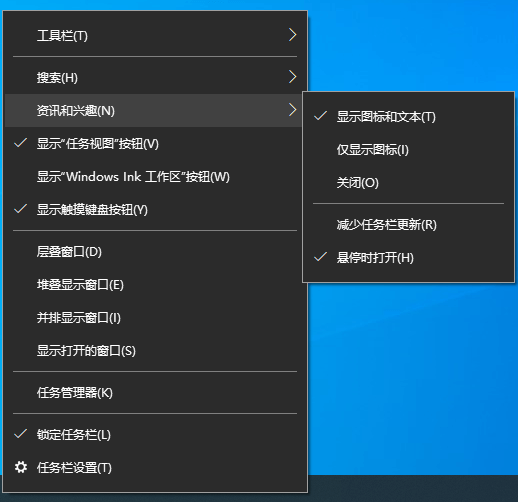Toggle 显示"任务视图"按钮(V) option
This screenshot has width=518, height=502.
point(155,144)
